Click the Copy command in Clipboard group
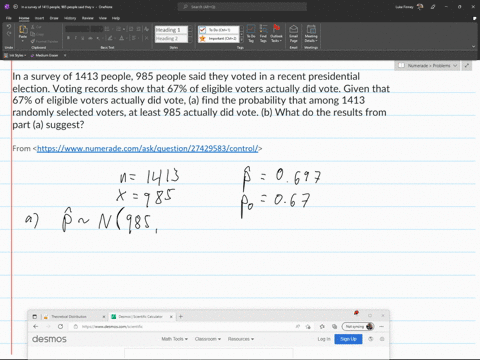Screen dimensions: 480x360 tap(37, 34)
